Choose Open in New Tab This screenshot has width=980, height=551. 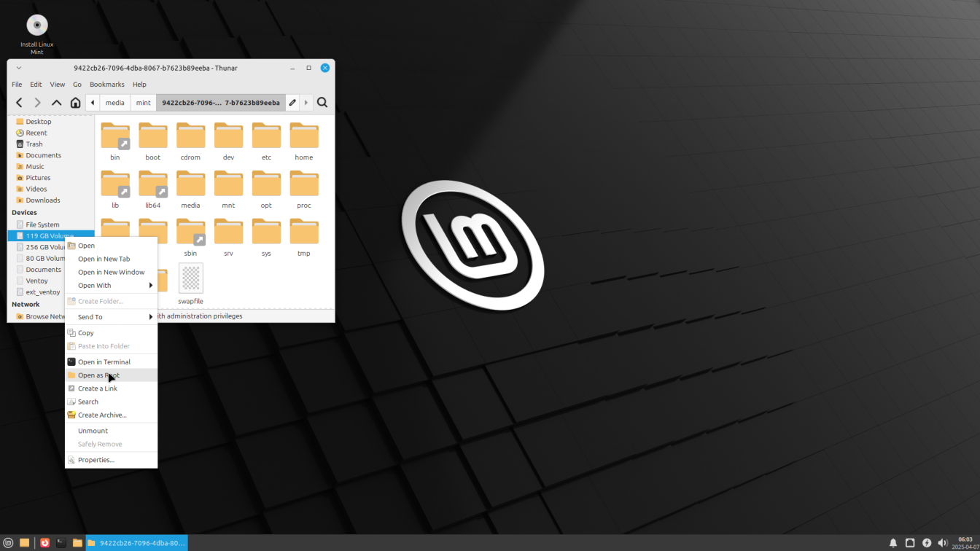pos(111,259)
